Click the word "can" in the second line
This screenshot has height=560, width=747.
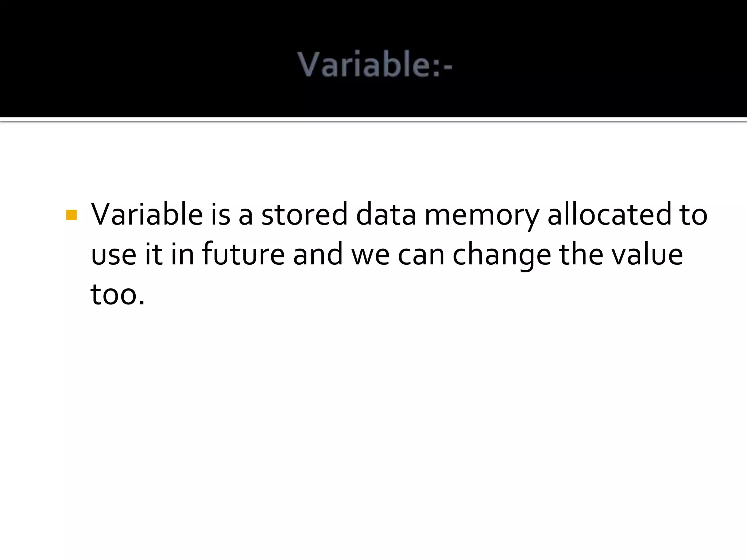point(421,255)
